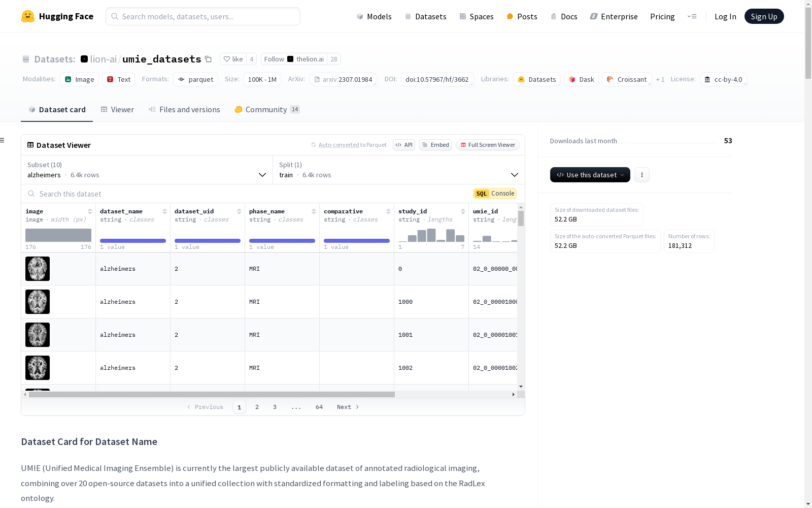Sort by the dataset_uid column arrows
812x508 pixels.
coord(239,211)
